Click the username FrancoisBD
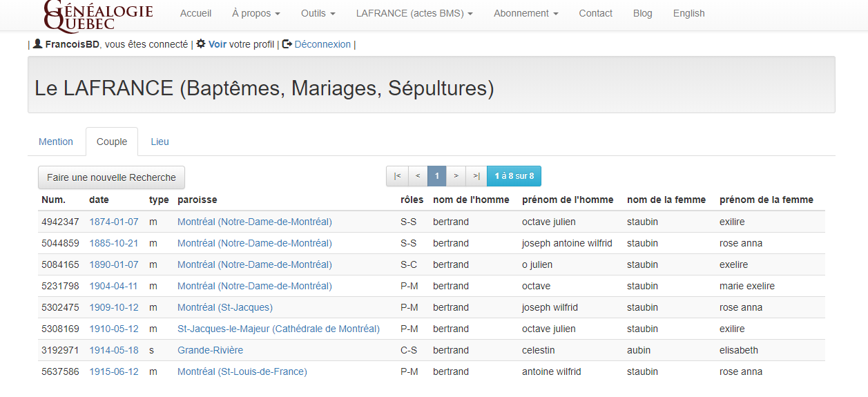Screen dimensions: 868x397 [73, 44]
